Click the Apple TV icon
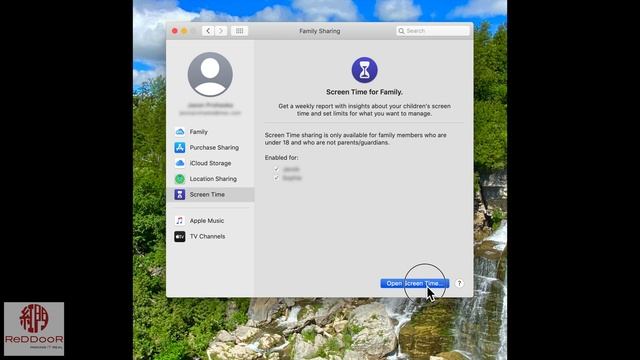This screenshot has width=640, height=360. pyautogui.click(x=180, y=236)
